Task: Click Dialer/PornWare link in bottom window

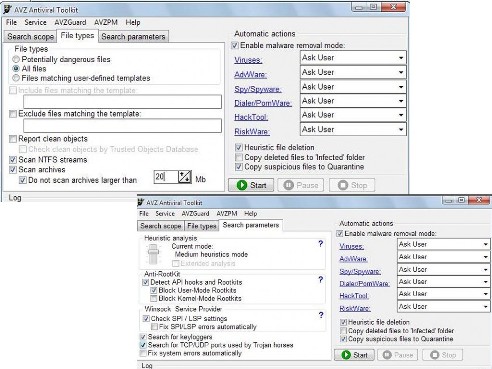Action: pyautogui.click(x=364, y=284)
